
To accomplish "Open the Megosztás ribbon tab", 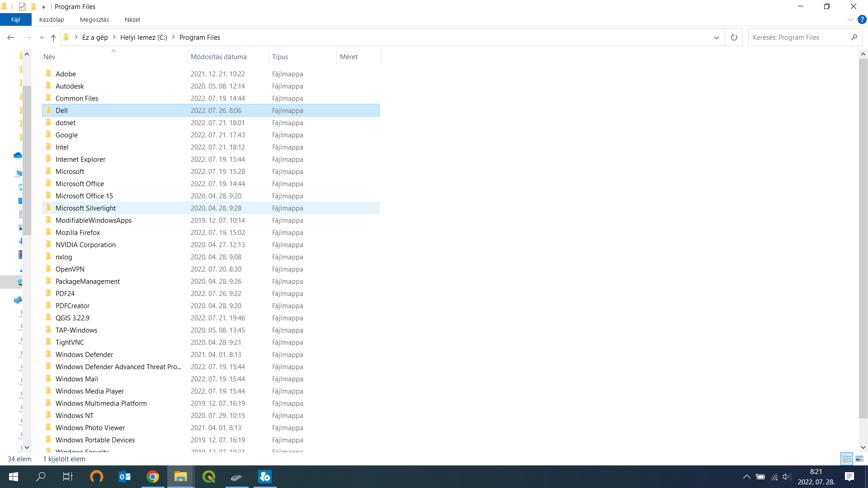I will (x=94, y=20).
